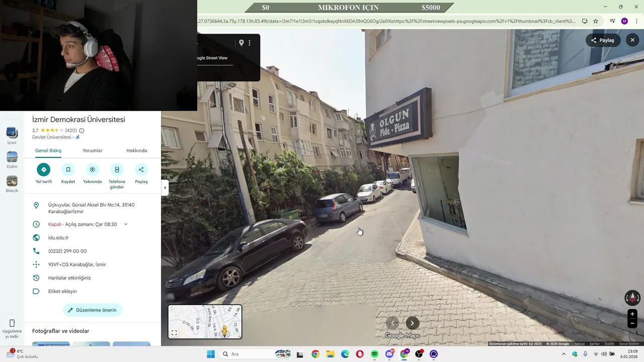644x362 pixels.
Task: Click the Şartlar terms link
Action: tap(595, 344)
